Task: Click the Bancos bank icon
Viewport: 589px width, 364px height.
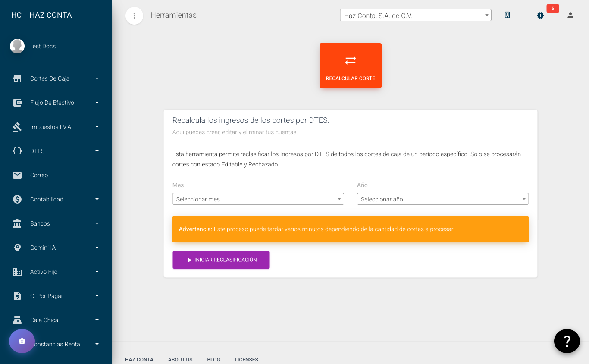Action: 17,223
